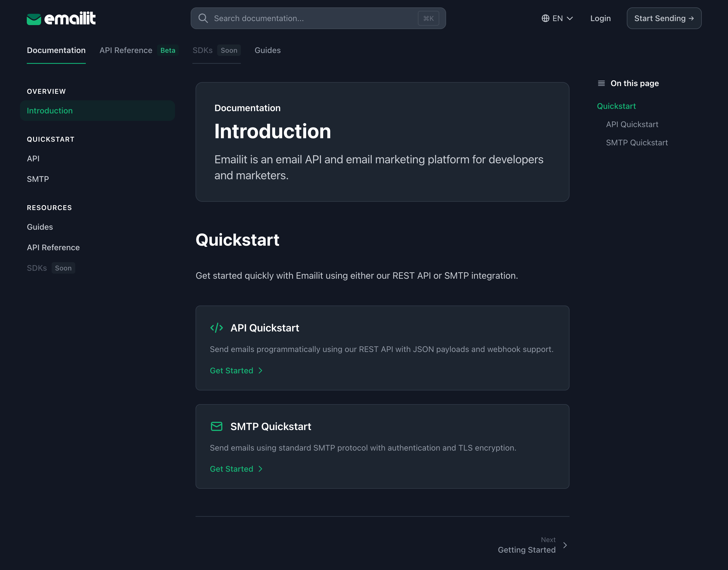The image size is (728, 570).
Task: Click the emailit logo
Action: 61,18
